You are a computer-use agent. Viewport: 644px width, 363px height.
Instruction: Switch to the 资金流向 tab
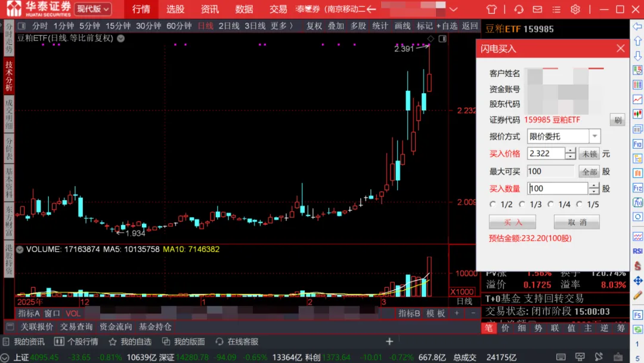[x=116, y=327]
